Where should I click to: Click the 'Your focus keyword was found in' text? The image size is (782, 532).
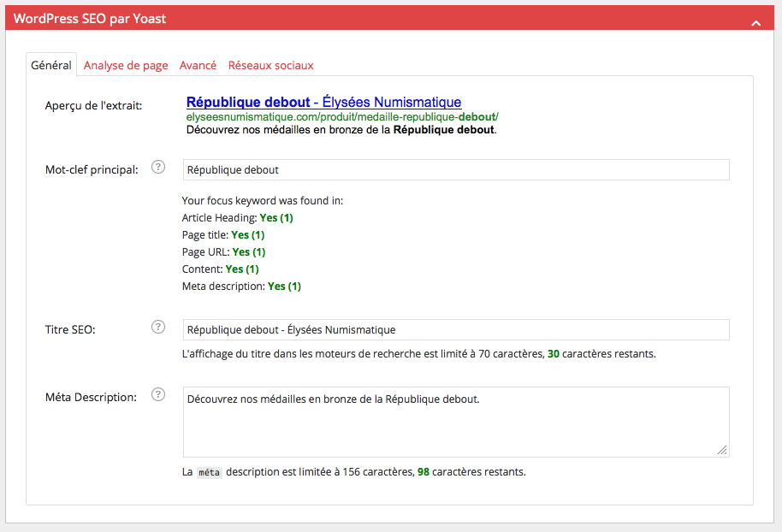(x=263, y=200)
